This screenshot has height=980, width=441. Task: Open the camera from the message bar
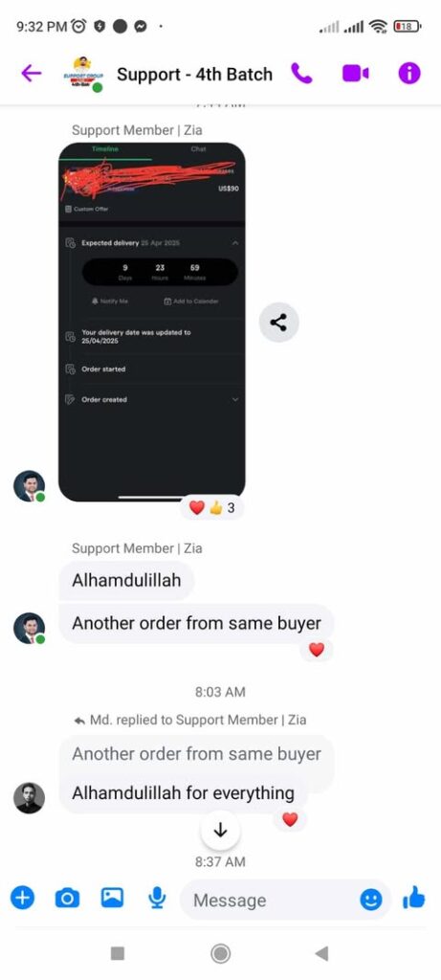[68, 899]
